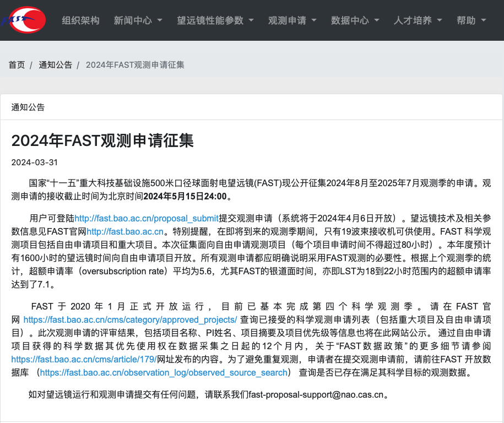Open the 组织架构 menu item
Viewport: 504px width, 423px height.
coord(80,20)
